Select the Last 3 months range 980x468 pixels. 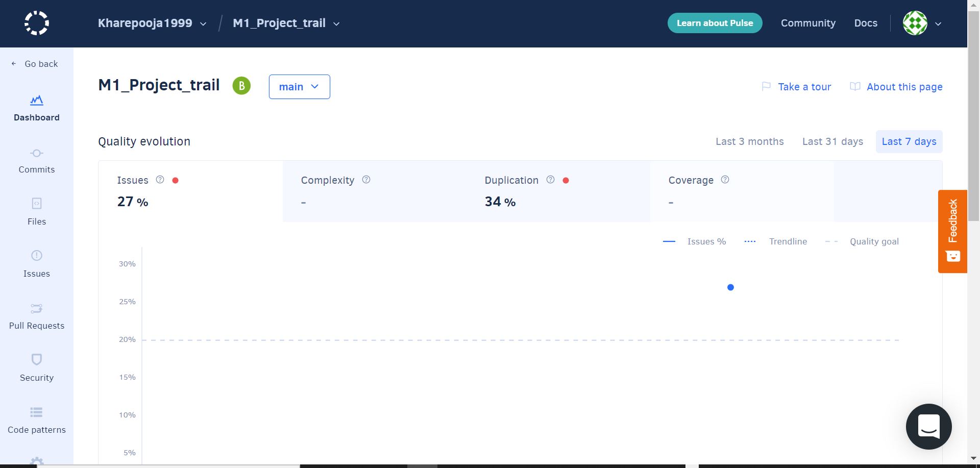[749, 141]
